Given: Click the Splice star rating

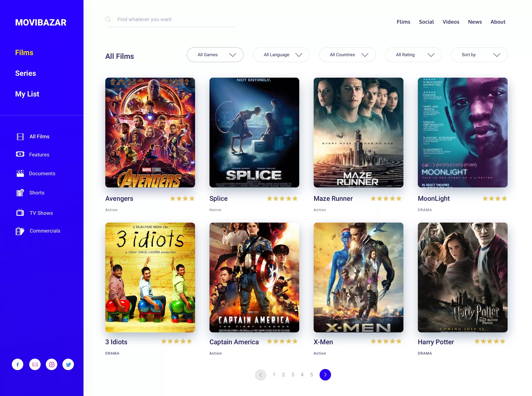Looking at the screenshot, I should pyautogui.click(x=282, y=199).
